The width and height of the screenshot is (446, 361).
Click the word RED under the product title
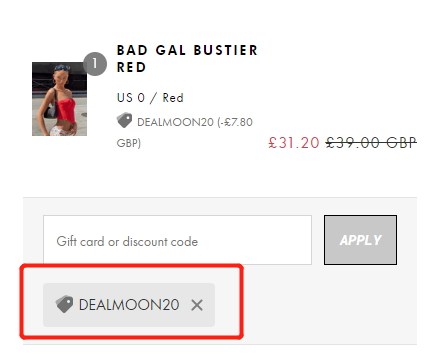(x=131, y=67)
